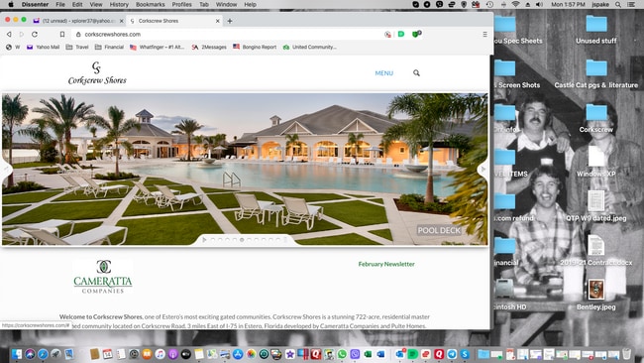
Task: Open WhatsApp in the Dock
Action: pyautogui.click(x=342, y=354)
